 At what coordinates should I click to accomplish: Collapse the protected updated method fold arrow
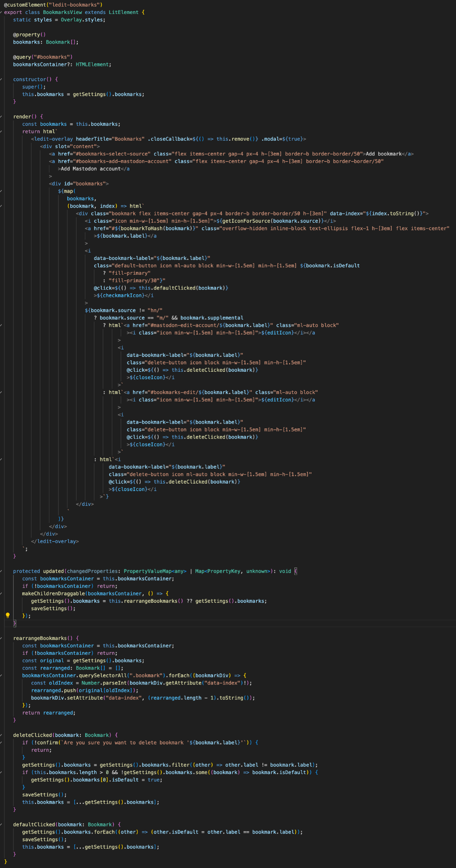(1, 571)
